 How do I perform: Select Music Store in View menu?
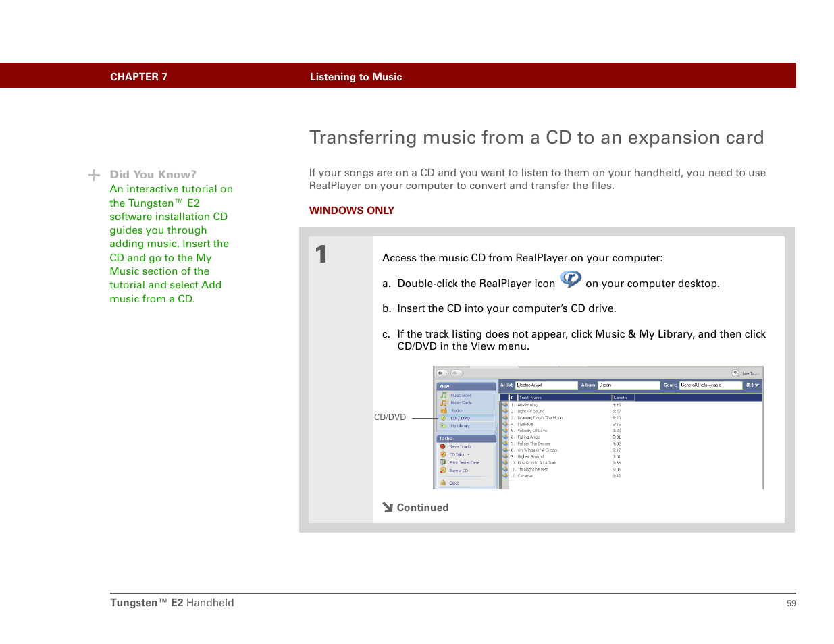click(461, 396)
